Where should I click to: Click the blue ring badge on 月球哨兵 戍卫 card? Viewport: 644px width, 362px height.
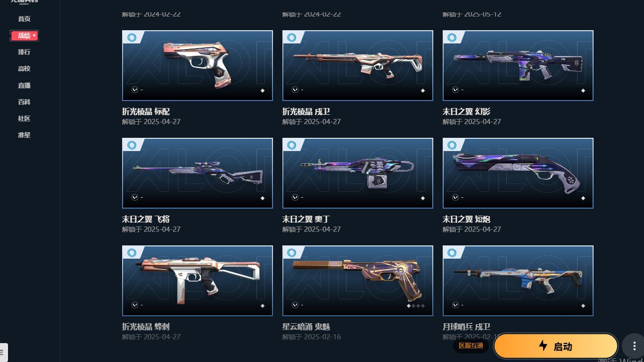point(452,253)
